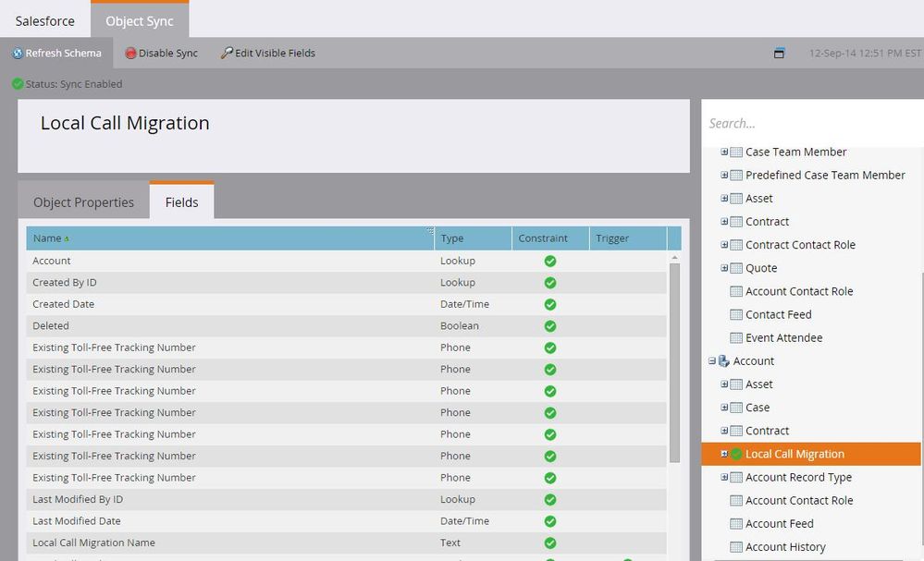
Task: Open the Salesforce tab
Action: tap(44, 20)
